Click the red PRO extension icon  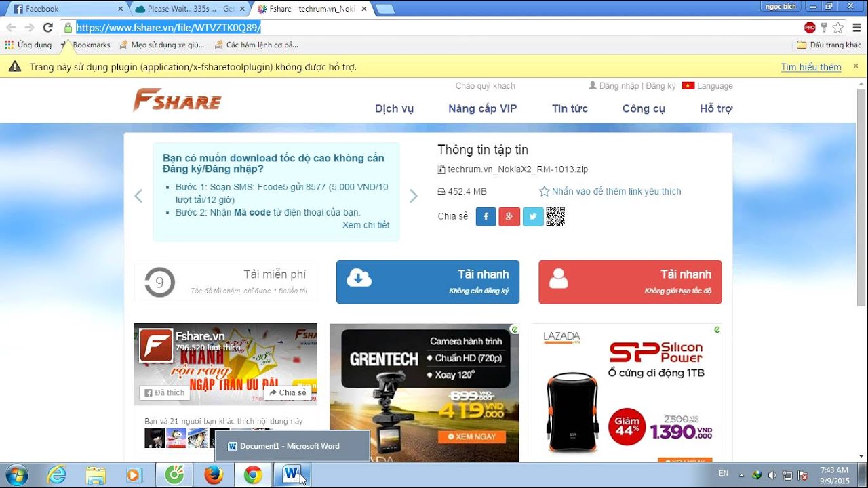pos(810,28)
